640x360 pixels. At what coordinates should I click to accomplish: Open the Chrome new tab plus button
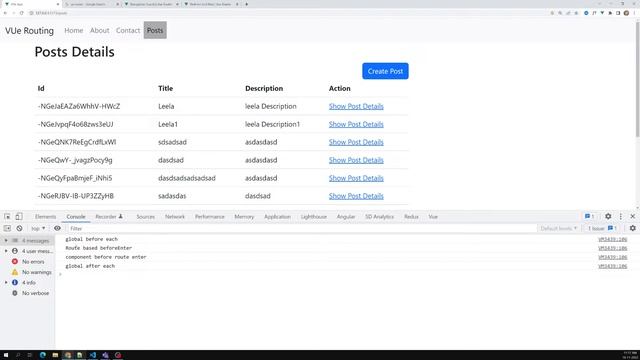(247, 4)
